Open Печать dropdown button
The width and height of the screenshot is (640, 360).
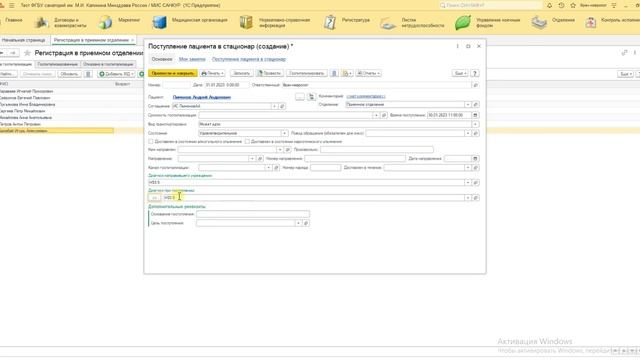click(213, 73)
